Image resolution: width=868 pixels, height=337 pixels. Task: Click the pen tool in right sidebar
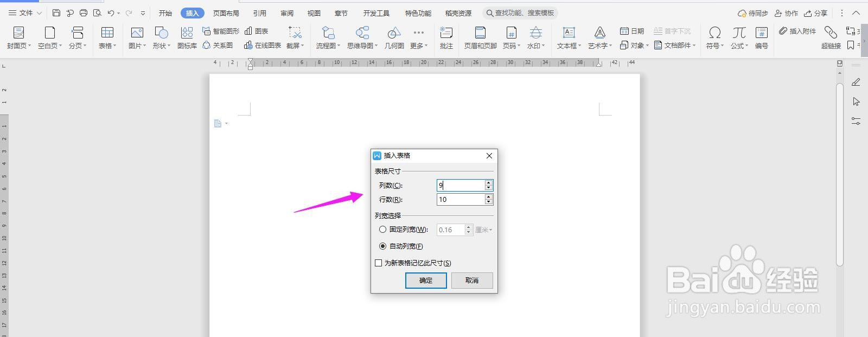click(856, 82)
